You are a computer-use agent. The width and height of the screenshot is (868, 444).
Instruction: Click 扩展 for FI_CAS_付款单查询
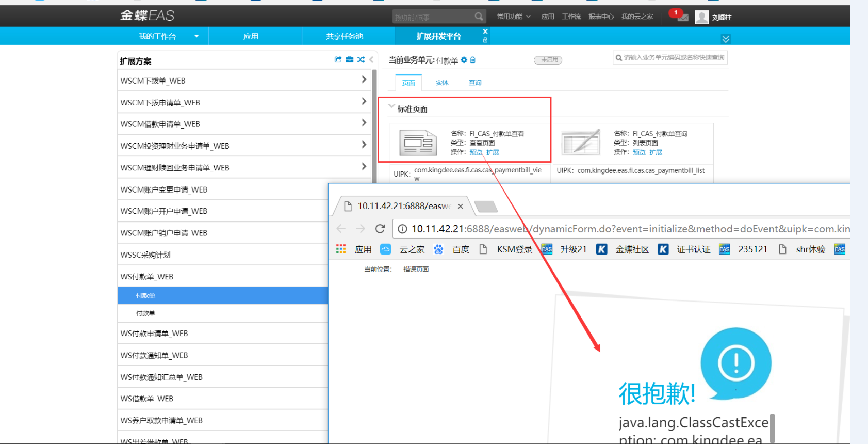pyautogui.click(x=656, y=152)
